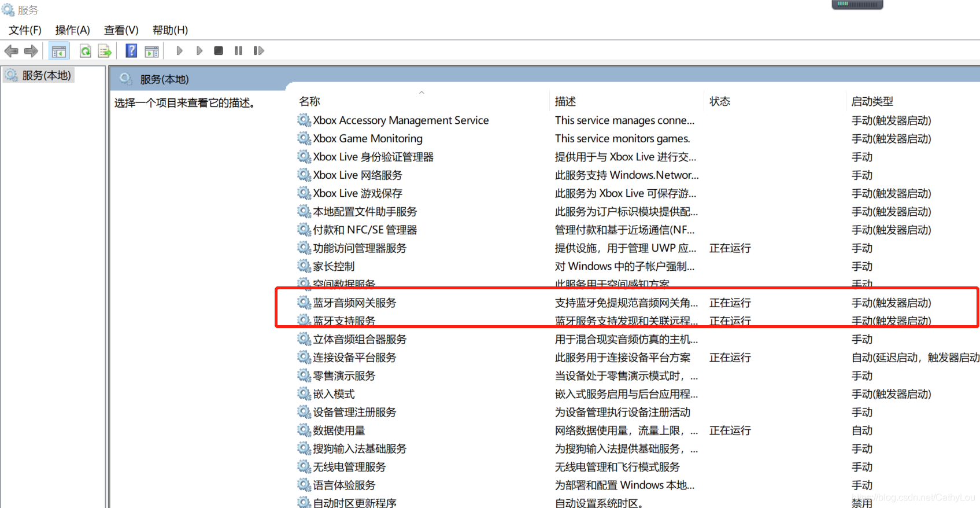Open the Help toolbar icon
Viewport: 980px width, 508px height.
click(131, 51)
